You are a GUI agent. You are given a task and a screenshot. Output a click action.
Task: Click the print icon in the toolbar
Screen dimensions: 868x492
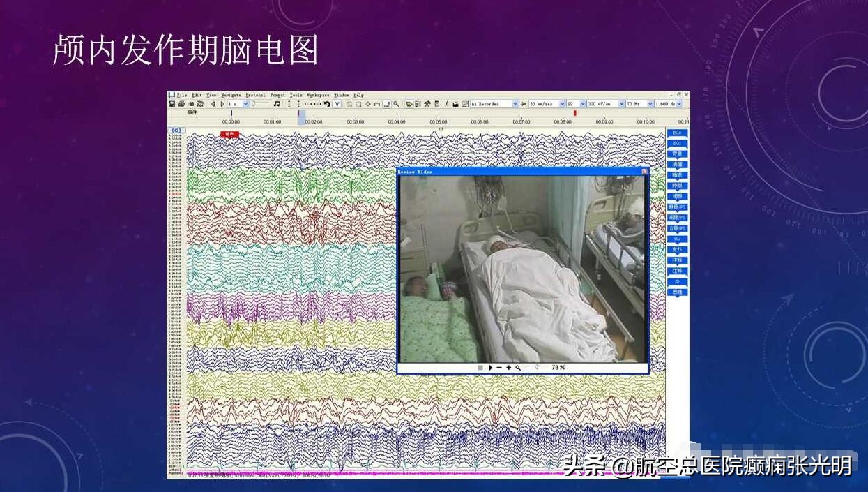click(x=181, y=103)
